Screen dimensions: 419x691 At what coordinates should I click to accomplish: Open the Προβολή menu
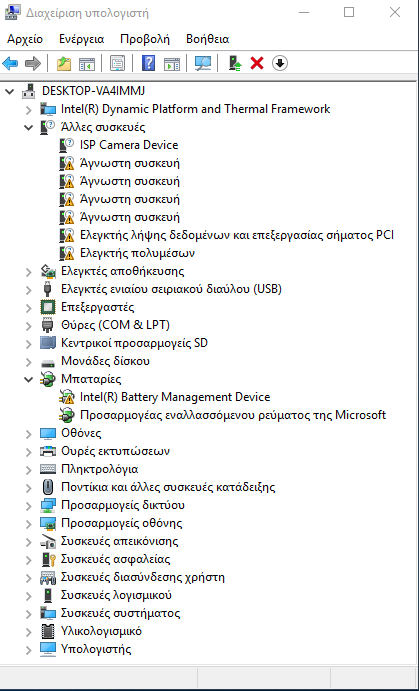coord(145,39)
